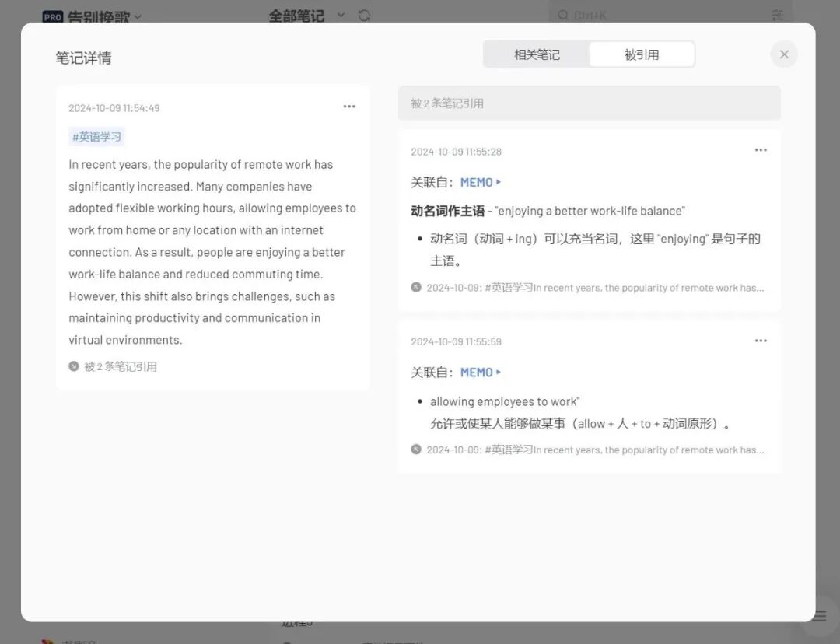Click the timestamp 2024-10-09 11:54:49
The height and width of the screenshot is (644, 840).
(114, 108)
